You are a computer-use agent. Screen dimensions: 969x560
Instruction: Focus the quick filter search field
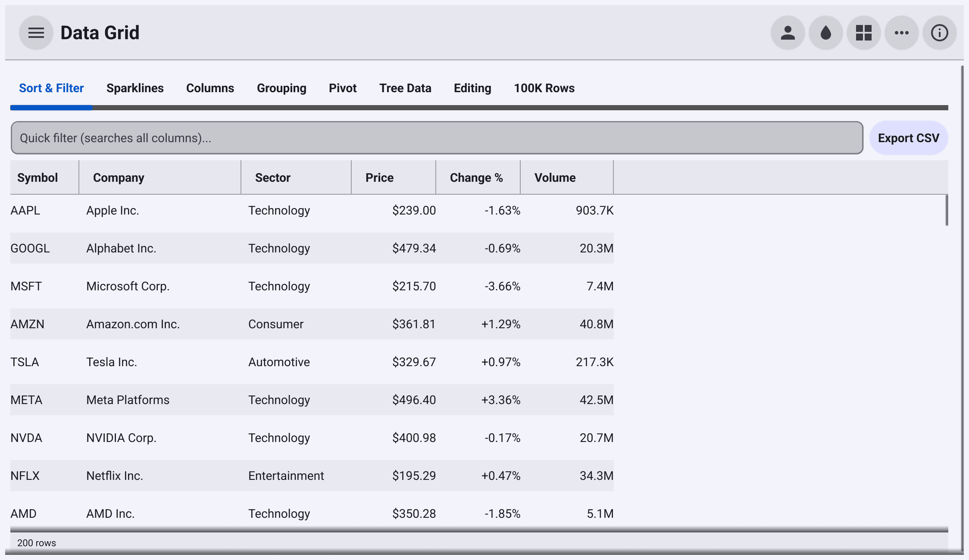pos(437,138)
